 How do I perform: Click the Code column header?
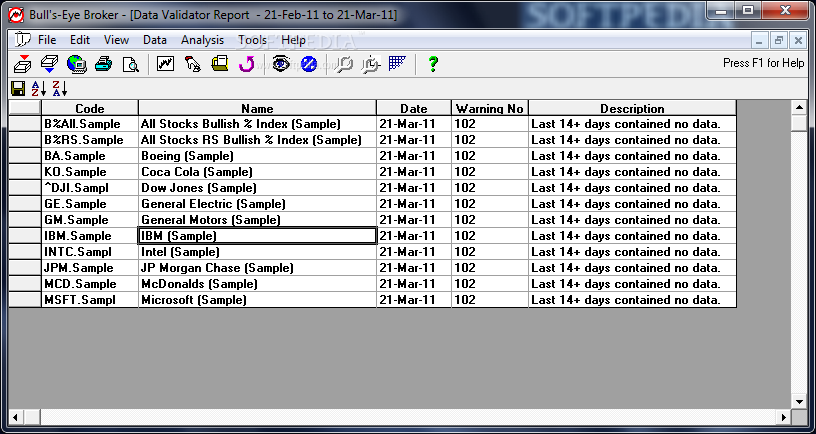[x=90, y=108]
